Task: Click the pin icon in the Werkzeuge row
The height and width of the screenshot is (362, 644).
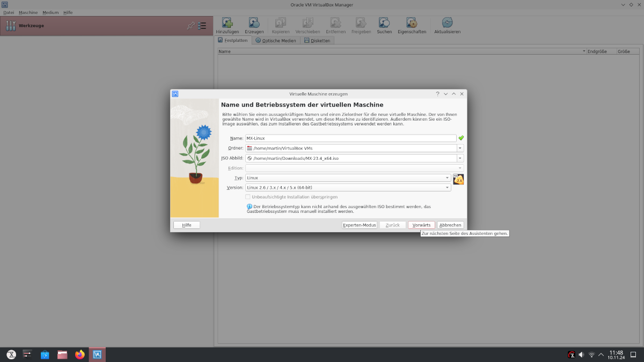Action: coord(191,25)
